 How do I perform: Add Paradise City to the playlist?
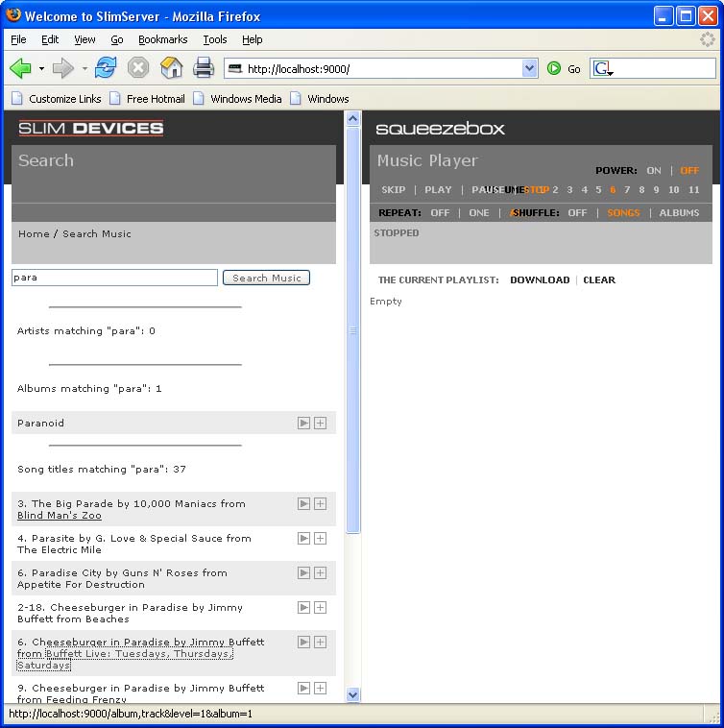click(320, 573)
